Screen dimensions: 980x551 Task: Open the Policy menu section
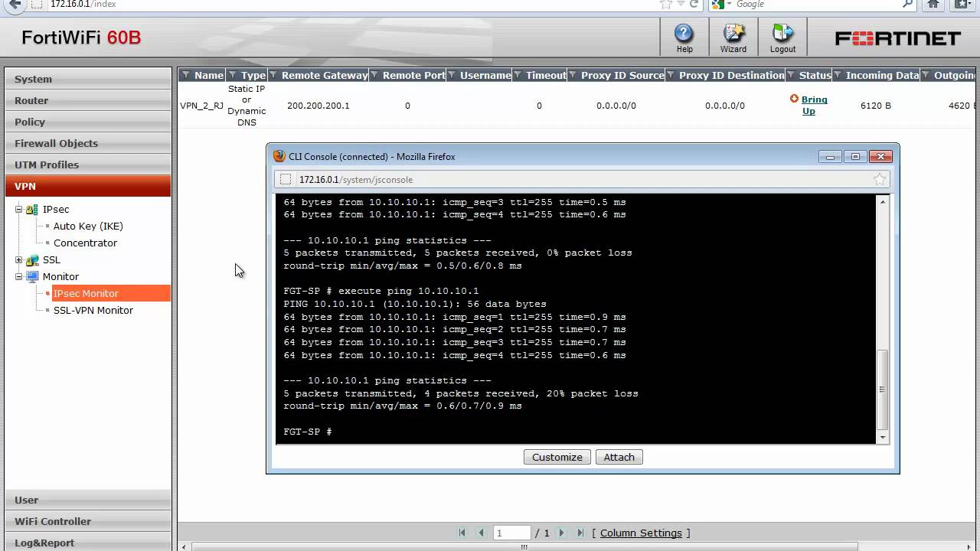tap(88, 122)
